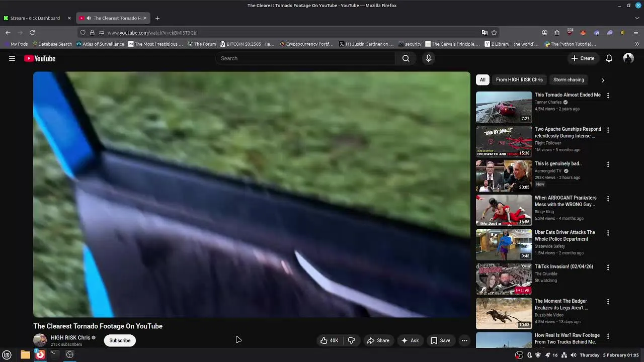Open 'Cryptocurrency Portf...' bookmark
The width and height of the screenshot is (644, 362).
click(306, 44)
